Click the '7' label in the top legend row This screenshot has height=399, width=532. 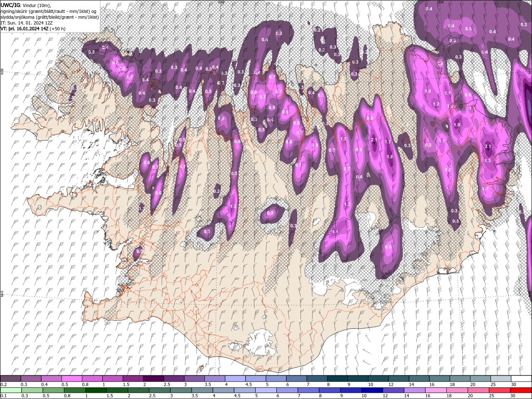pyautogui.click(x=308, y=384)
